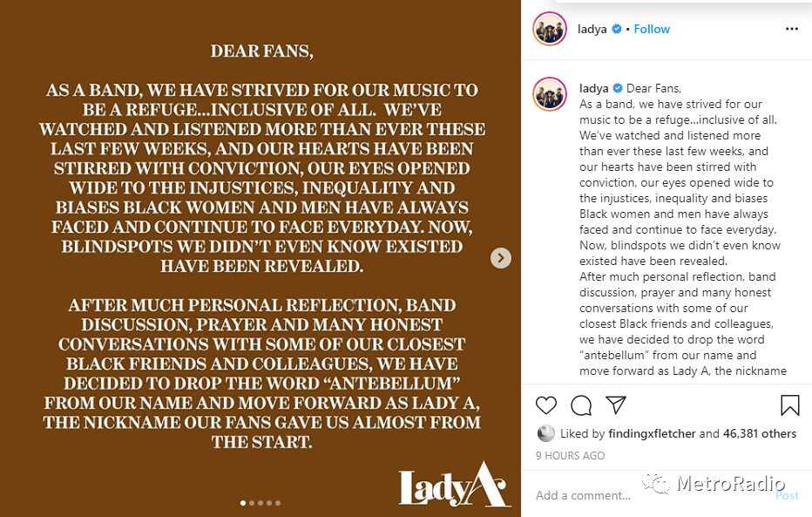812x517 pixels.
Task: Open the 9 HOURS AGO timestamp
Action: [571, 455]
